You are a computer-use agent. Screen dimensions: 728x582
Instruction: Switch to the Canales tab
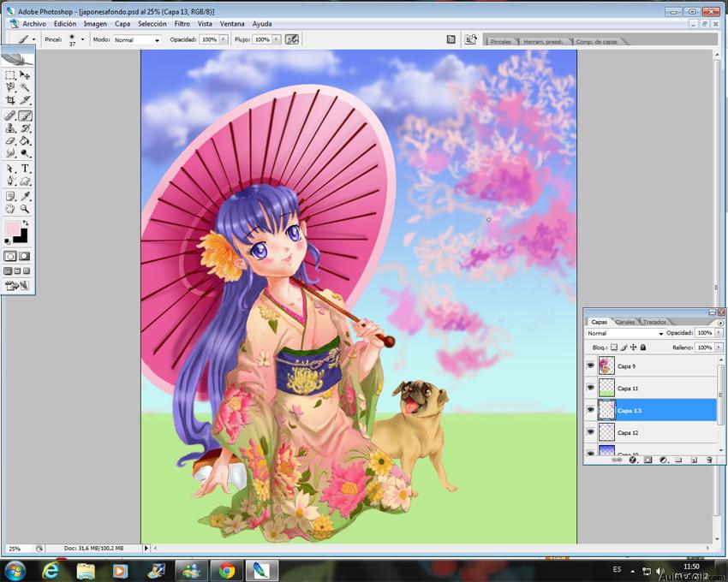625,322
